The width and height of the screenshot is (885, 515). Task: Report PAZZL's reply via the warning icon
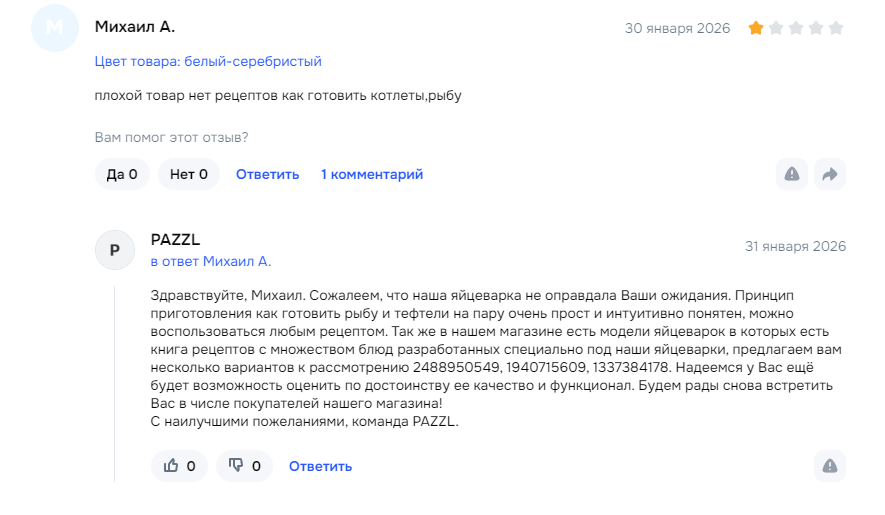(830, 466)
